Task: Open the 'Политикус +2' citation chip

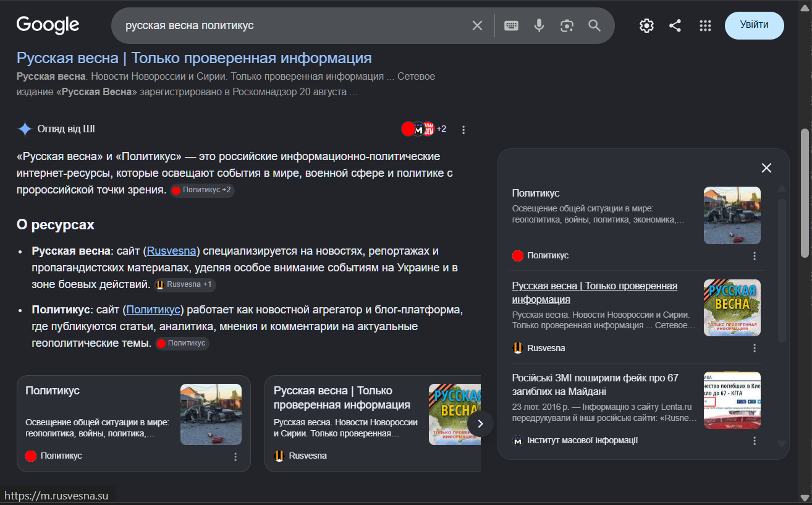Action: 202,190
